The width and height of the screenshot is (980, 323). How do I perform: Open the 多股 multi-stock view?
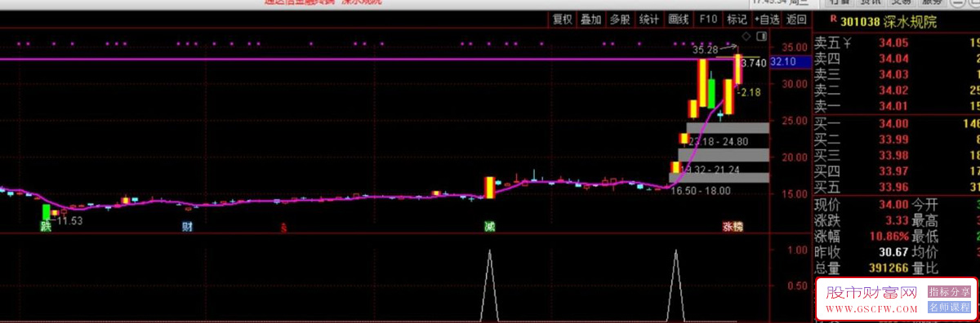click(x=620, y=20)
